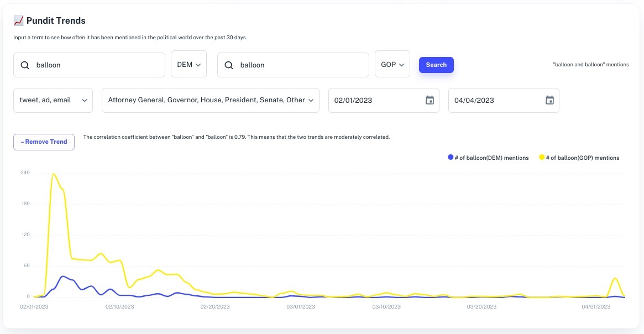Click the yellow GOP peak near 240 mentions
The image size is (644, 334).
click(x=54, y=174)
